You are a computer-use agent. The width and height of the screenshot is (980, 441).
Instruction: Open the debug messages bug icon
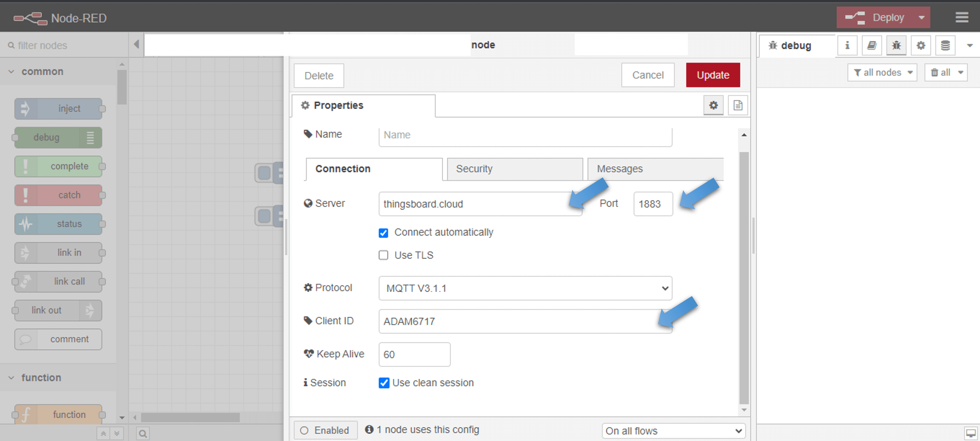(x=896, y=45)
